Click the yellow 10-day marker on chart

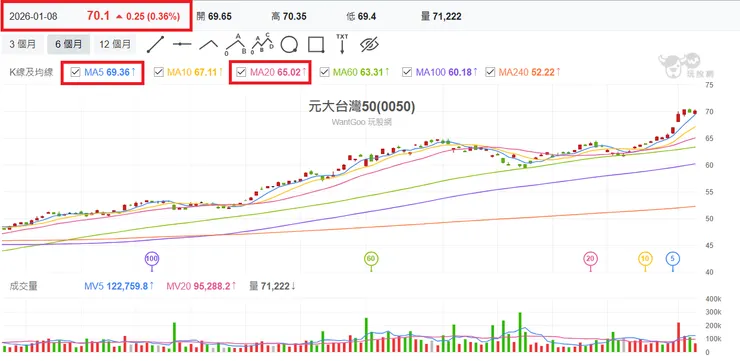pyautogui.click(x=645, y=259)
